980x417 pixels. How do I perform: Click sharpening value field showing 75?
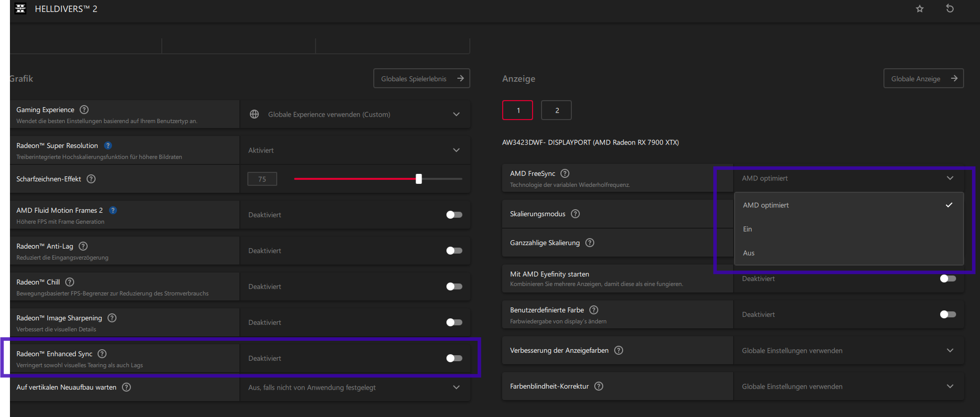(x=262, y=179)
